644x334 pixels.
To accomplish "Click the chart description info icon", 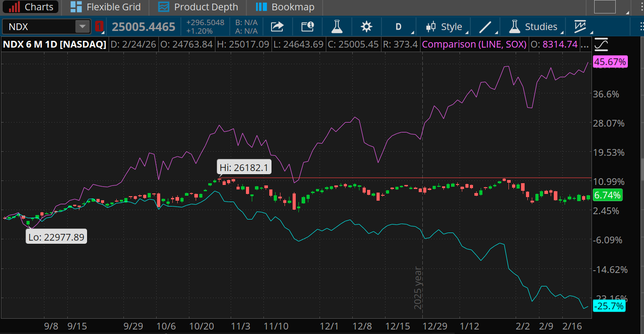I will point(307,27).
